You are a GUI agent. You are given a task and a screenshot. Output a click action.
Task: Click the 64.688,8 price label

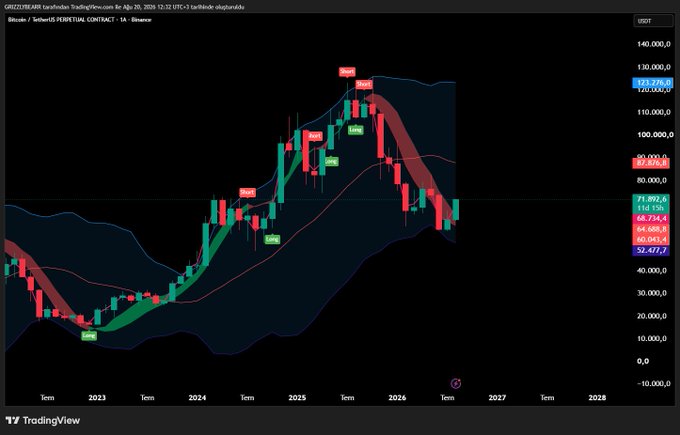point(651,229)
